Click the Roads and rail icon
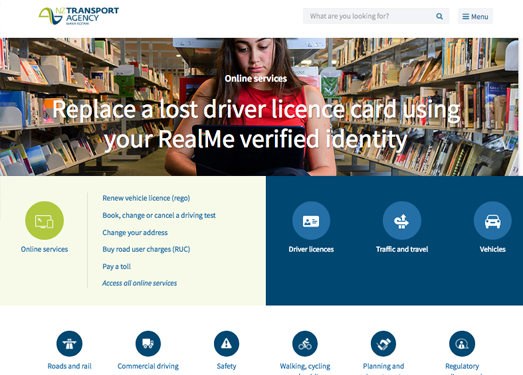 (x=69, y=344)
